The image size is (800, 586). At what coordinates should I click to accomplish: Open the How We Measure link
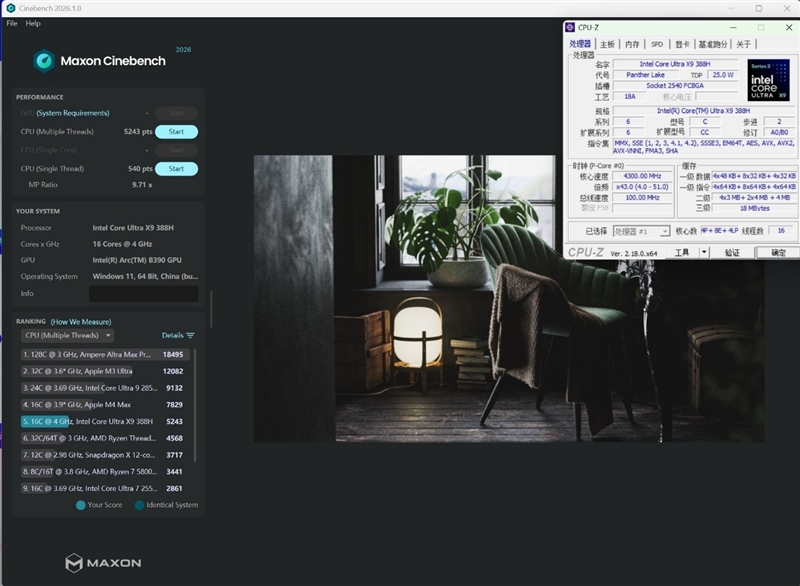[x=80, y=321]
